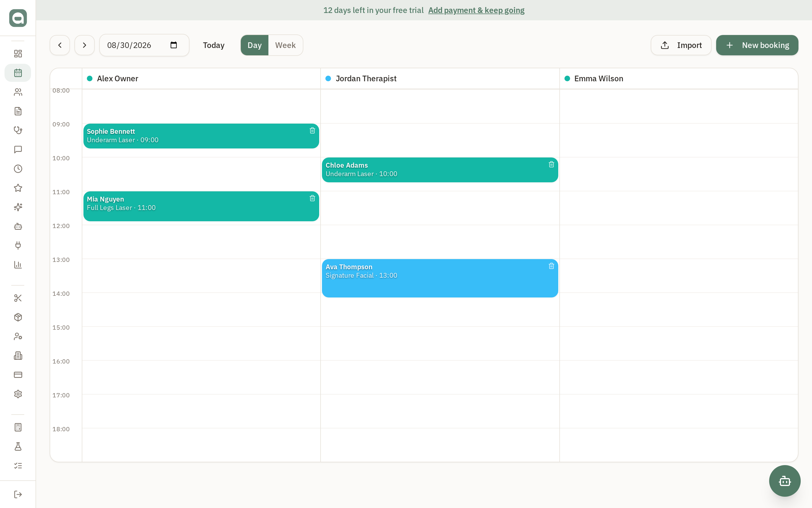The image size is (812, 508).
Task: Click the 08/30/2026 date field
Action: pos(144,45)
